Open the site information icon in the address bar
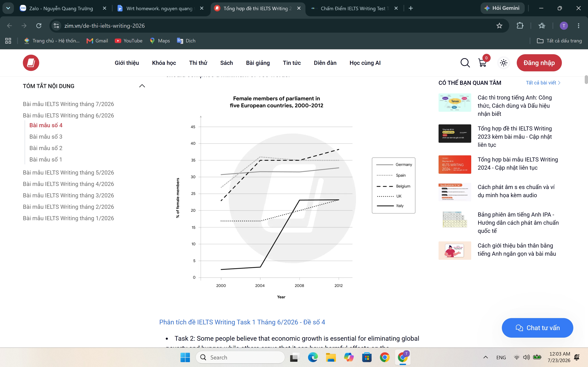This screenshot has width=588, height=367. [x=56, y=26]
